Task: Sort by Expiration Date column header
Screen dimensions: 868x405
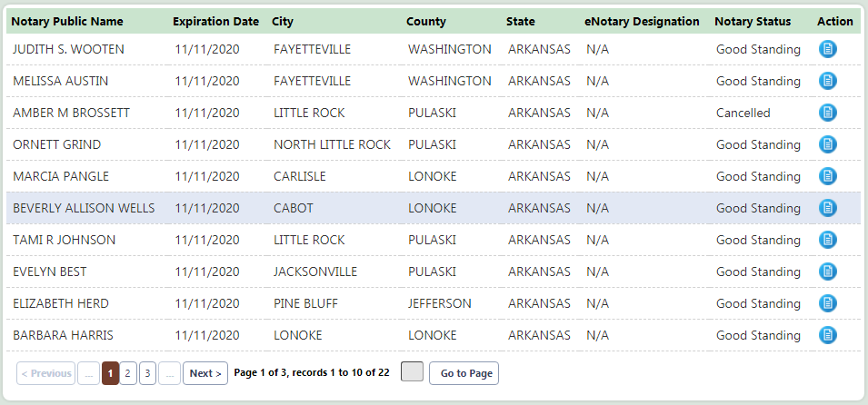Action: point(215,22)
